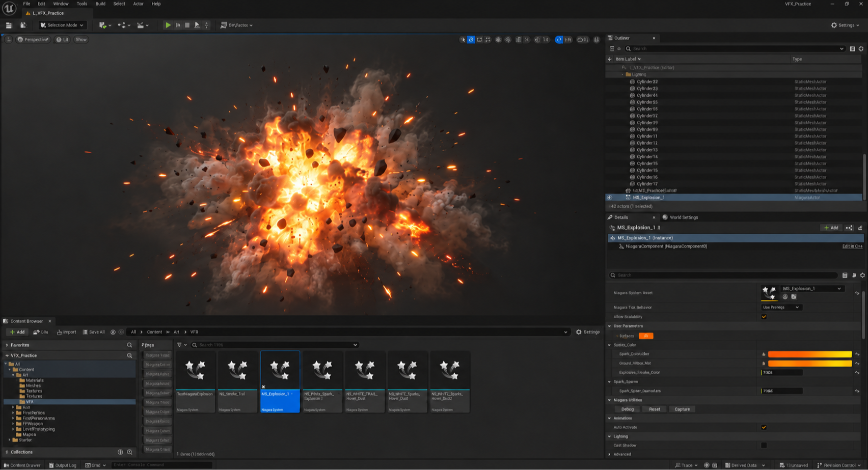This screenshot has width=868, height=470.
Task: Expand the Advanced section in Details
Action: [609, 454]
